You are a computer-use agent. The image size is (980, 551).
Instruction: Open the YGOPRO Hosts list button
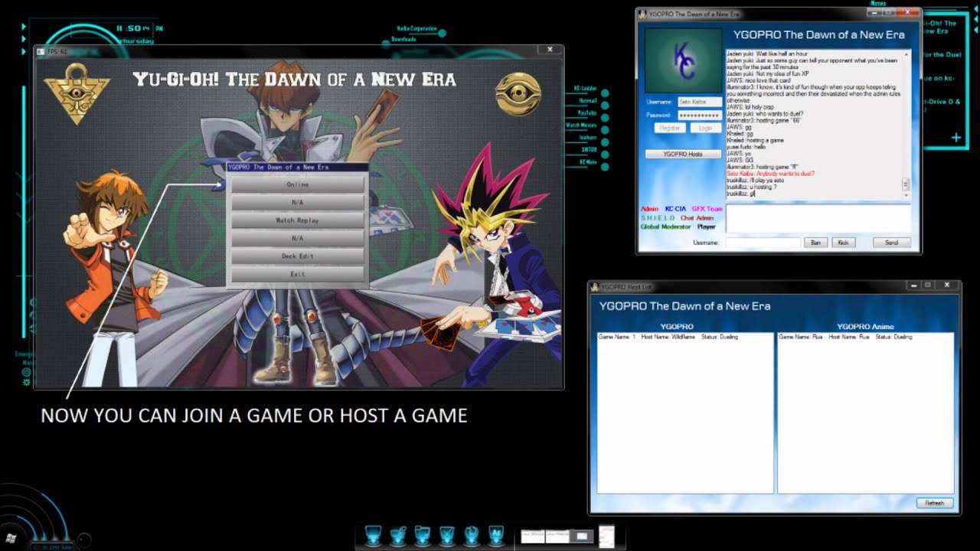pyautogui.click(x=683, y=154)
